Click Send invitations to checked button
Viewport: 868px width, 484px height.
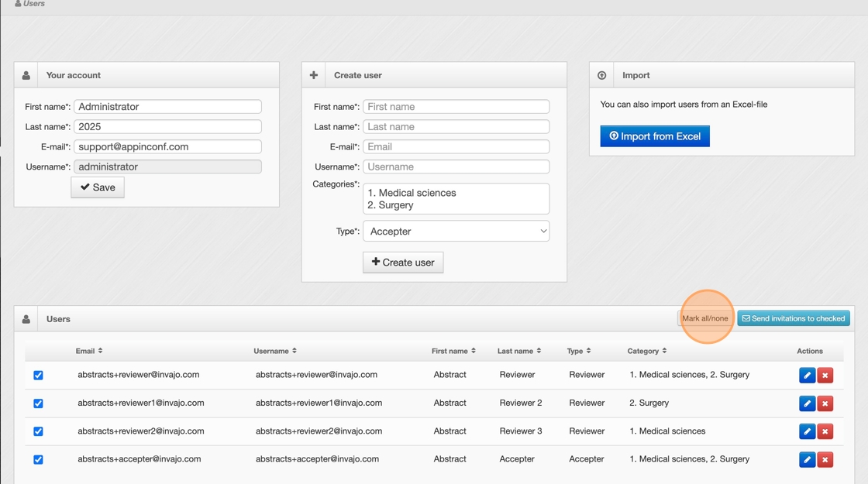(x=793, y=318)
